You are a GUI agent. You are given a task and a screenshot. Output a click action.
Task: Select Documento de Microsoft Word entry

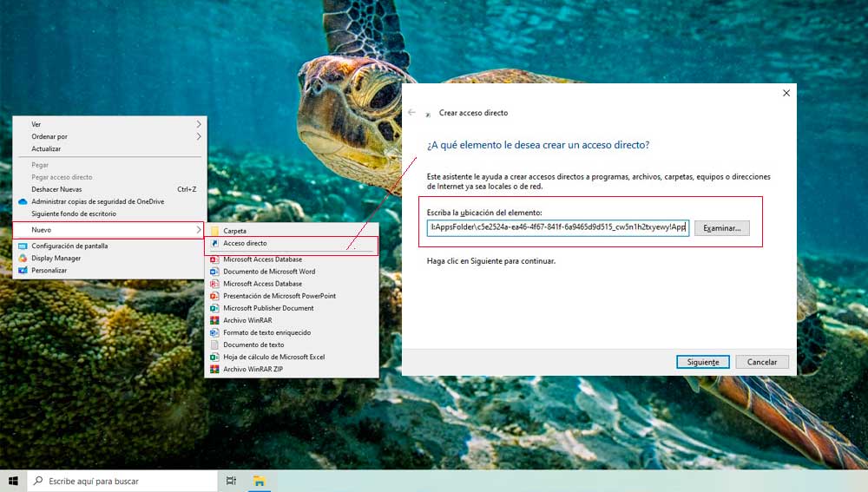pyautogui.click(x=269, y=272)
